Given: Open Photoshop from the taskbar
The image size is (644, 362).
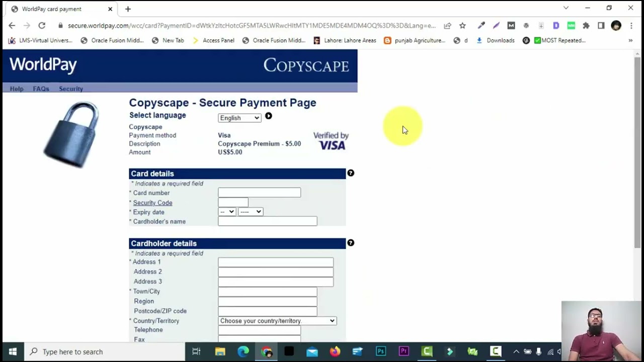Looking at the screenshot, I should click(x=381, y=351).
